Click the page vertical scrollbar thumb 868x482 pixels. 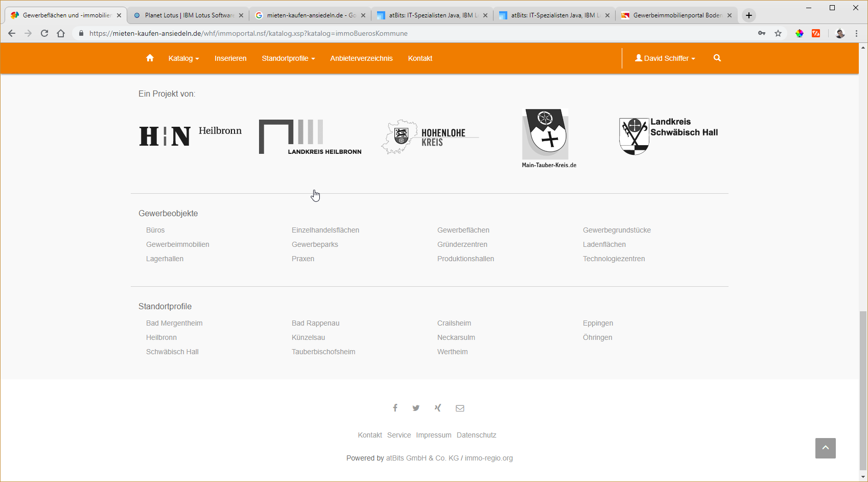click(x=863, y=391)
